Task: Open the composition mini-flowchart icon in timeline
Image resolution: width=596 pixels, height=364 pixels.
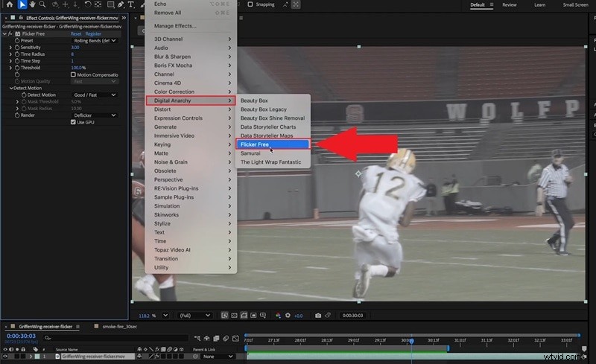Action: (197, 338)
